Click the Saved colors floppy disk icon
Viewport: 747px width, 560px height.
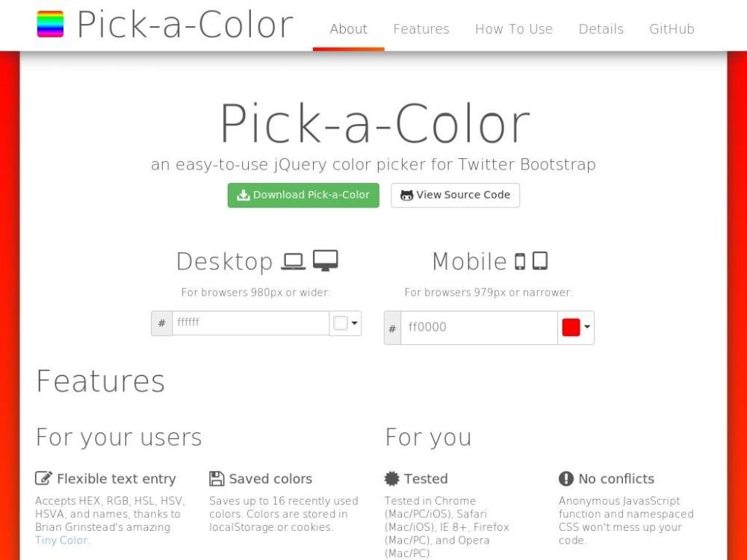(217, 479)
